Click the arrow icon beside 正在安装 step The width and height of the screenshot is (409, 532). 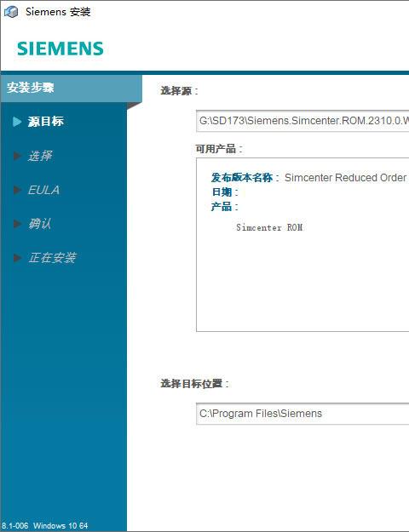[17, 258]
